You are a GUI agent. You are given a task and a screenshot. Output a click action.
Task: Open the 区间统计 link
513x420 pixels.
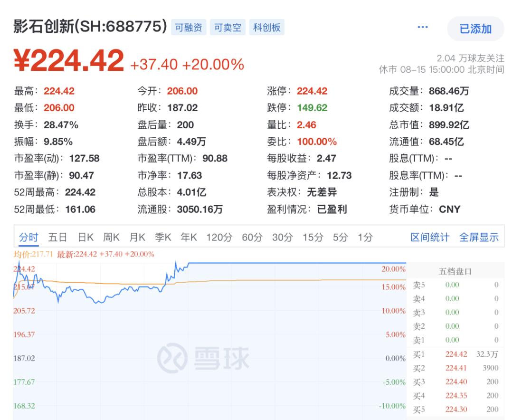pyautogui.click(x=430, y=237)
